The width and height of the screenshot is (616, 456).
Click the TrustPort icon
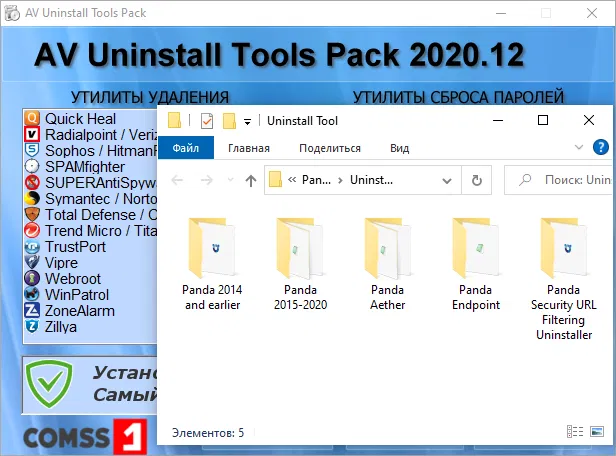point(32,247)
